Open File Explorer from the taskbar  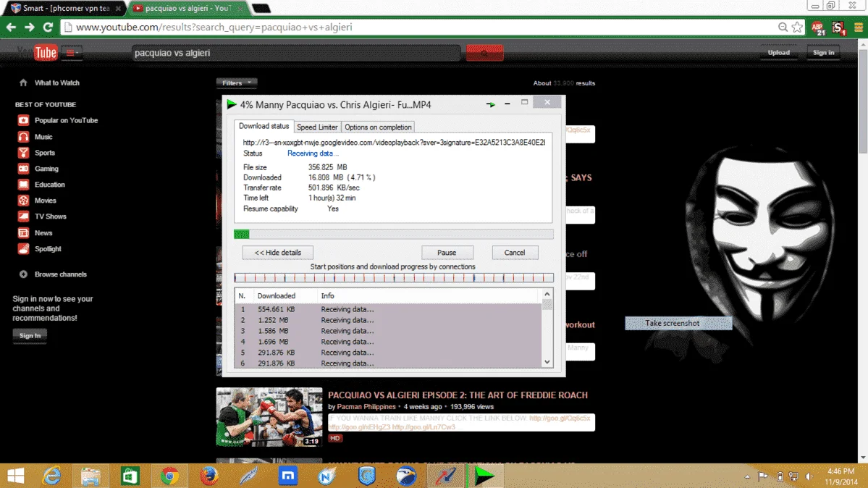click(x=90, y=476)
